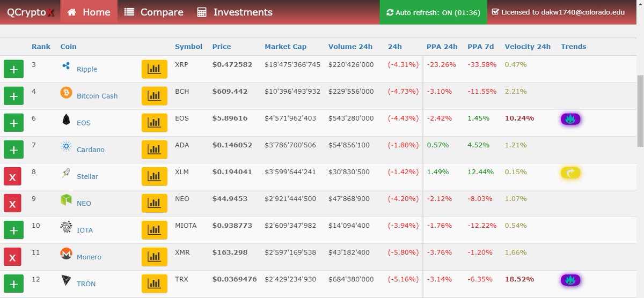The height and width of the screenshot is (298, 644).
Task: Add Bitcoin Cash with the green plus button
Action: pyautogui.click(x=13, y=96)
